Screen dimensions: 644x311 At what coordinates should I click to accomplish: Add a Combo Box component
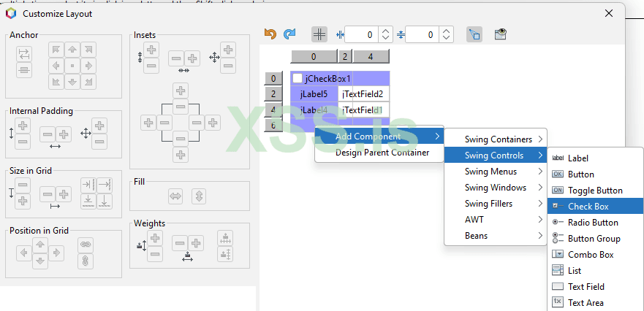tap(596, 254)
